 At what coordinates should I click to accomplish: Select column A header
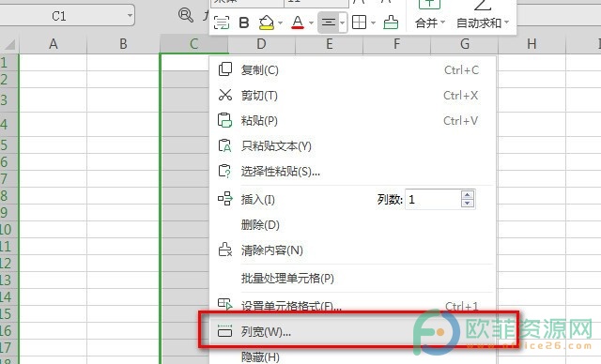[54, 44]
